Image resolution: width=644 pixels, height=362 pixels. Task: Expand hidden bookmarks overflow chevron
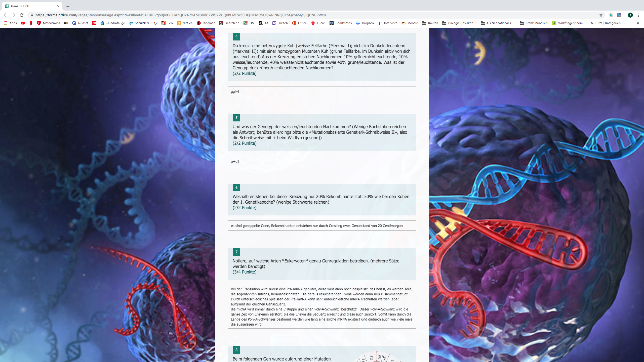click(638, 23)
